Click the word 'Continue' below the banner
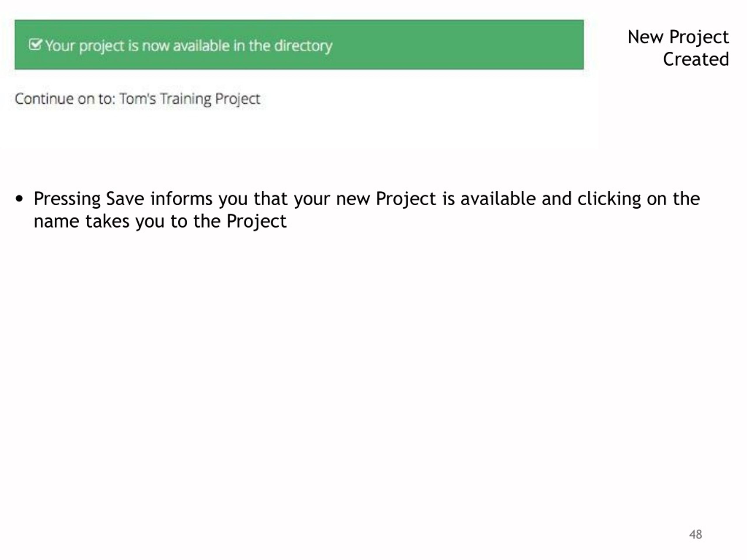 tap(44, 99)
